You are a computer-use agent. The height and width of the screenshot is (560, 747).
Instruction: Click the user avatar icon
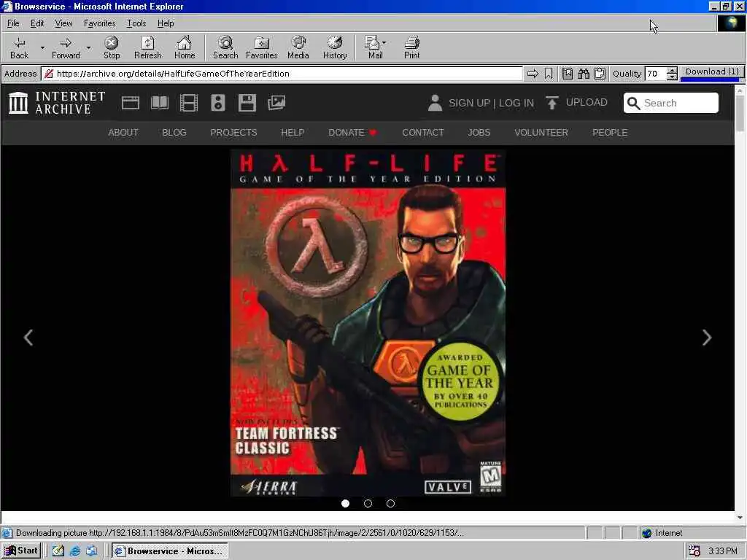[435, 103]
